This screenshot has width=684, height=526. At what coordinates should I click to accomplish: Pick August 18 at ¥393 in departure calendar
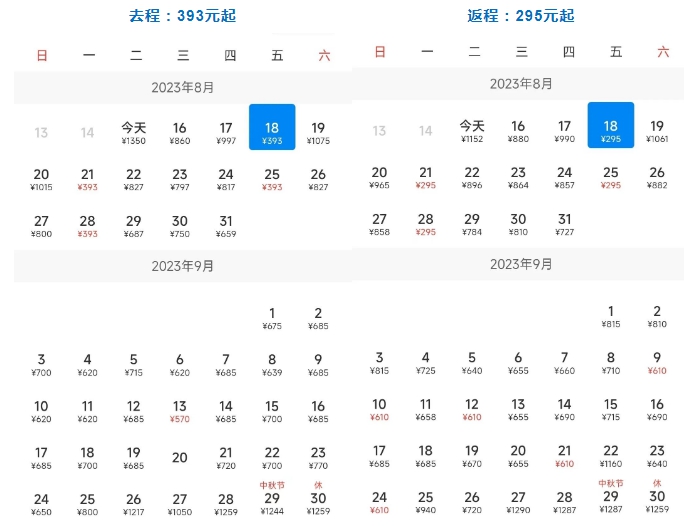(272, 133)
